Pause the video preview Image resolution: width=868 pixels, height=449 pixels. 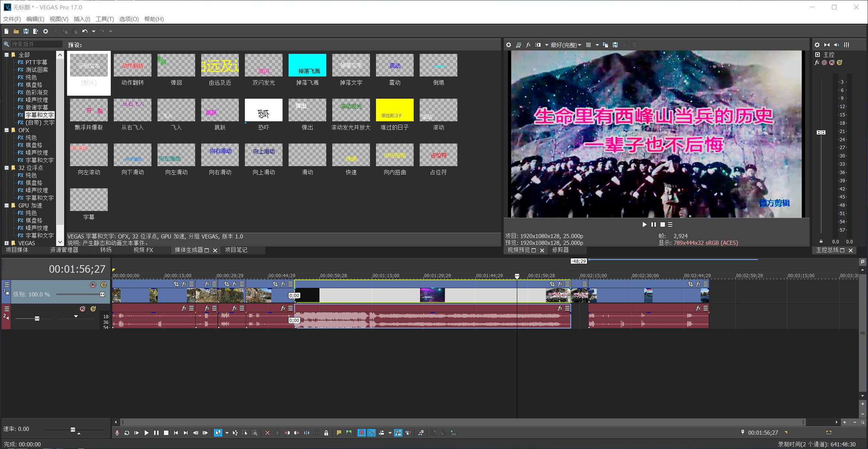pos(654,225)
